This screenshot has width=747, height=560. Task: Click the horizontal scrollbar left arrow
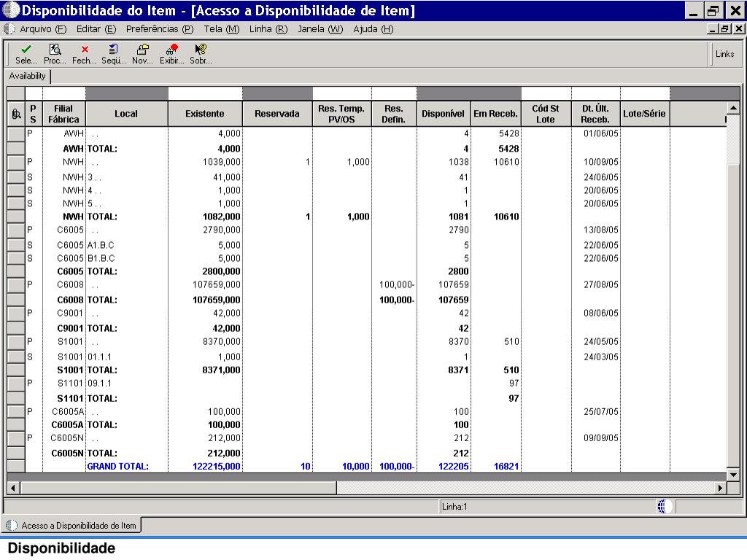[x=13, y=488]
